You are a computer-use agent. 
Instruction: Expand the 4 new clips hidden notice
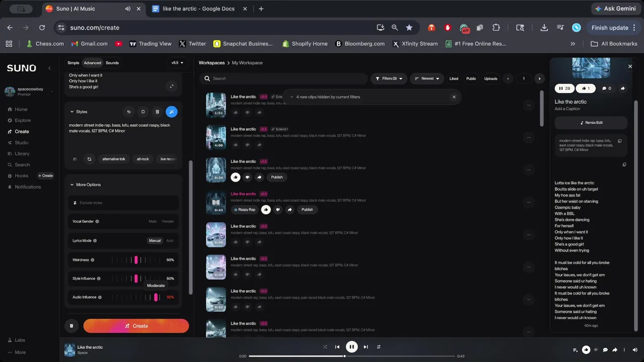292,97
